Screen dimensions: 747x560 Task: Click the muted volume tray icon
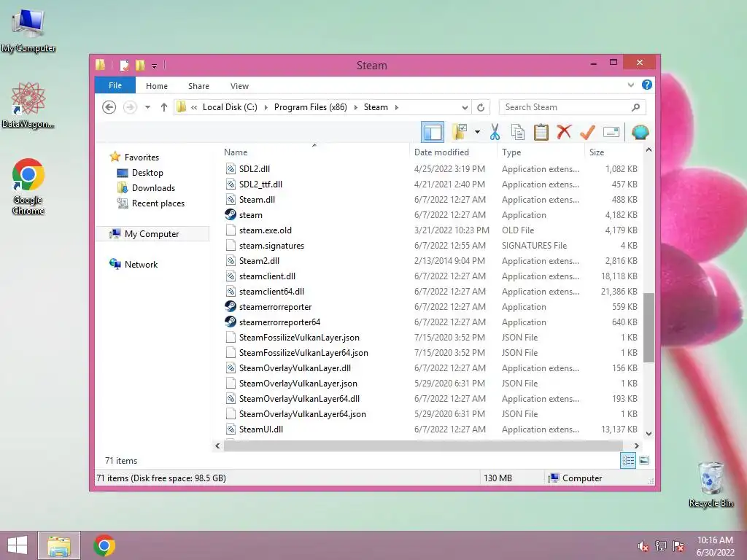(643, 546)
